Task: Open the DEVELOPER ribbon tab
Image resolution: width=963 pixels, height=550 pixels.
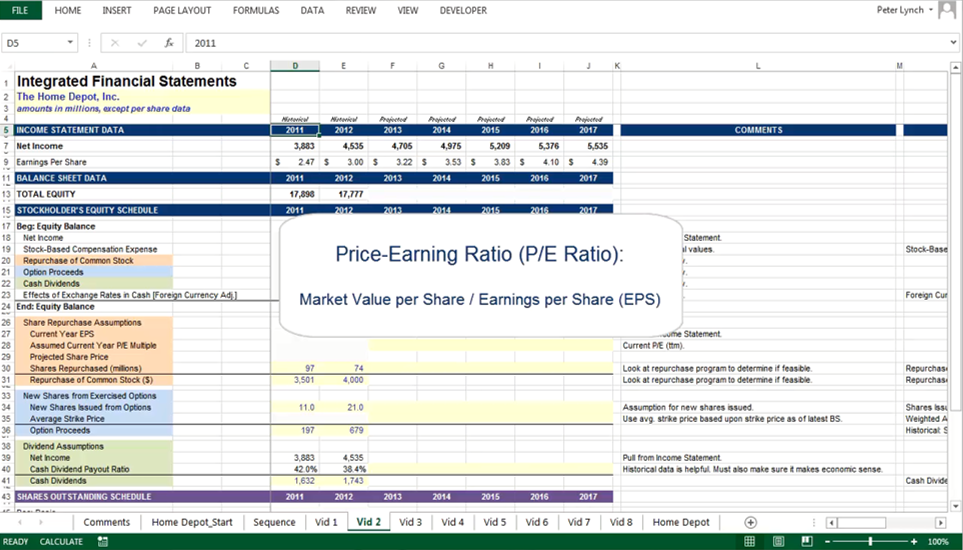Action: click(x=463, y=10)
